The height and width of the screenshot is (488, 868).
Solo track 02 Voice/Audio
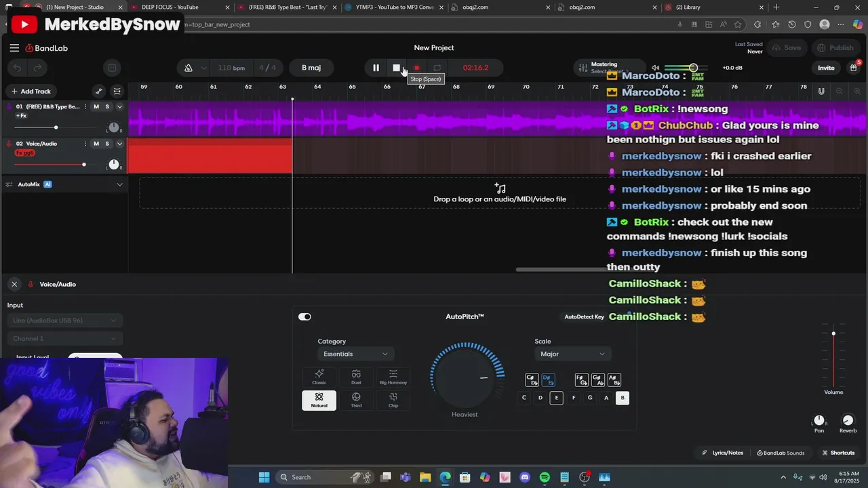tap(107, 144)
